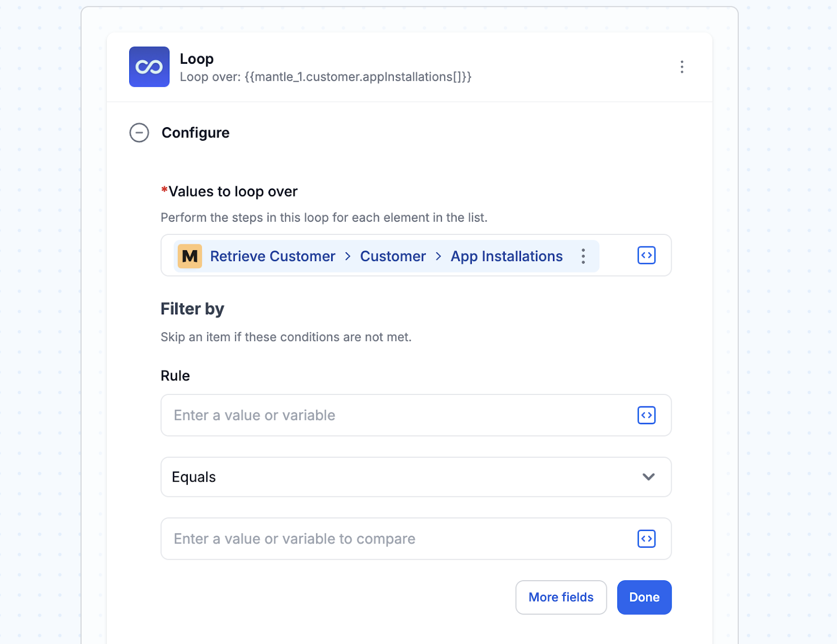The image size is (837, 644).
Task: Select App Installations in variable path
Action: pyautogui.click(x=506, y=256)
